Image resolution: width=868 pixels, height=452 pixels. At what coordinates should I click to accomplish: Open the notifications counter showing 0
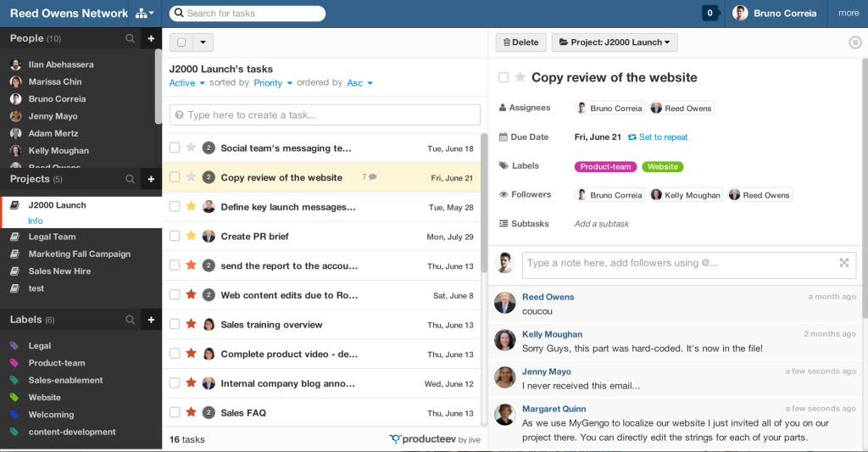click(709, 14)
